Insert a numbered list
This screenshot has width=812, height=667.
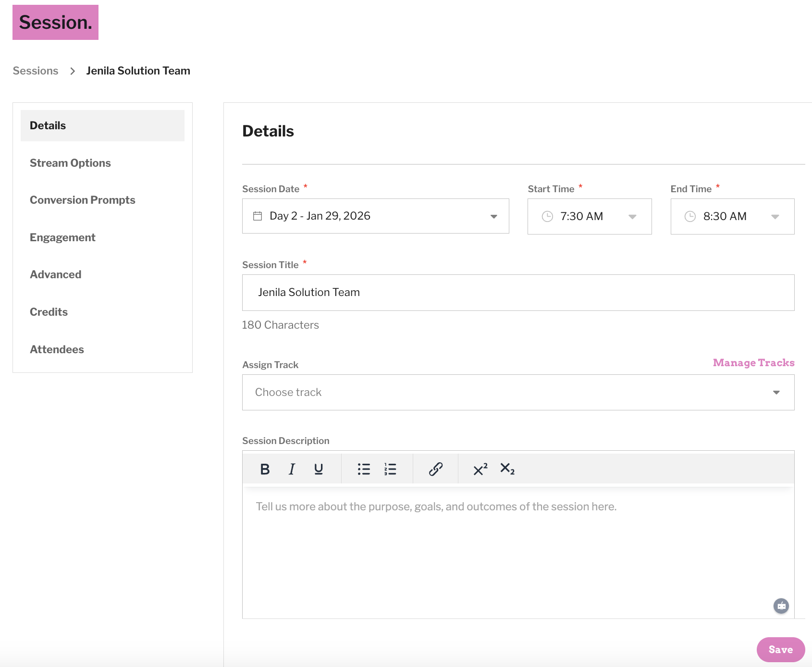point(390,469)
